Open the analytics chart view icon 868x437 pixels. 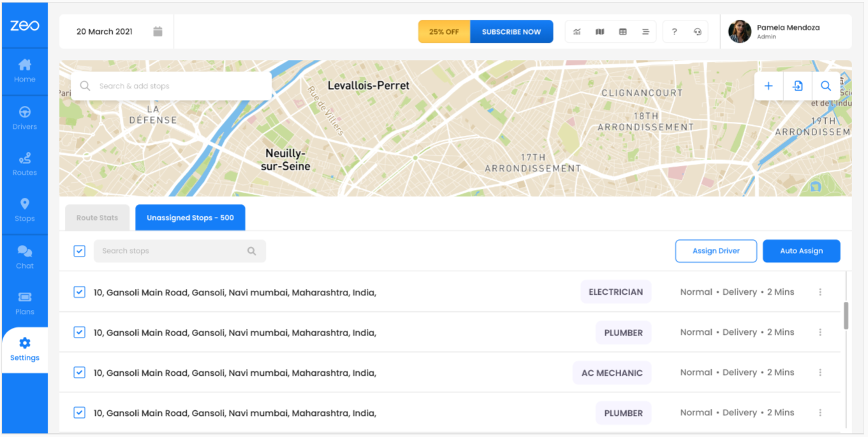click(x=577, y=32)
